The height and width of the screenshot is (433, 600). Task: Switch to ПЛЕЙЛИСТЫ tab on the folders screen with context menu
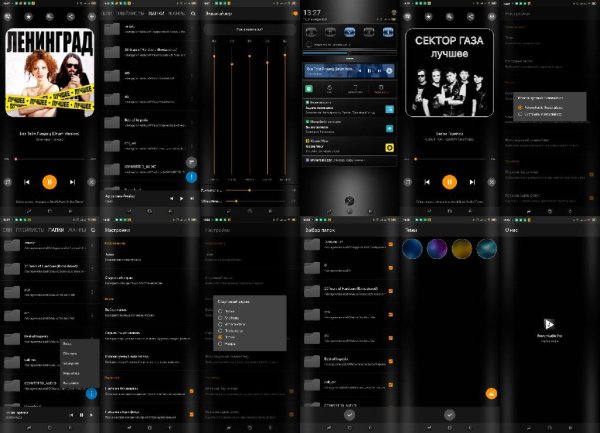click(30, 230)
